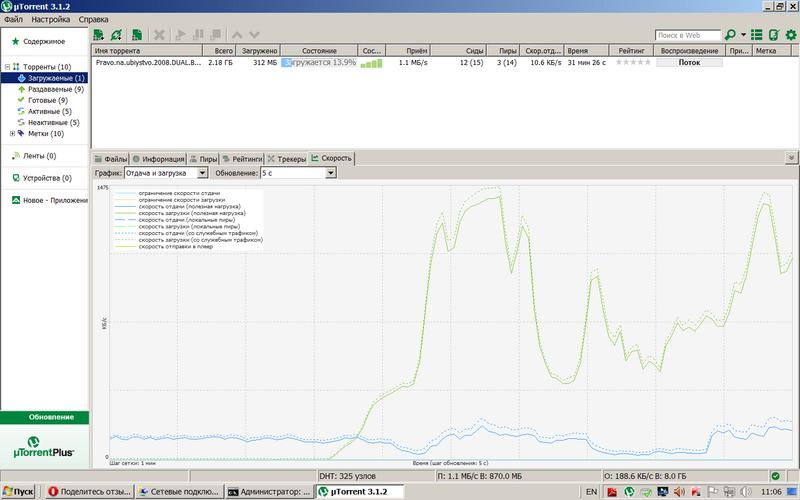Select Содержимое in the sidebar
This screenshot has width=800, height=500.
tap(44, 41)
